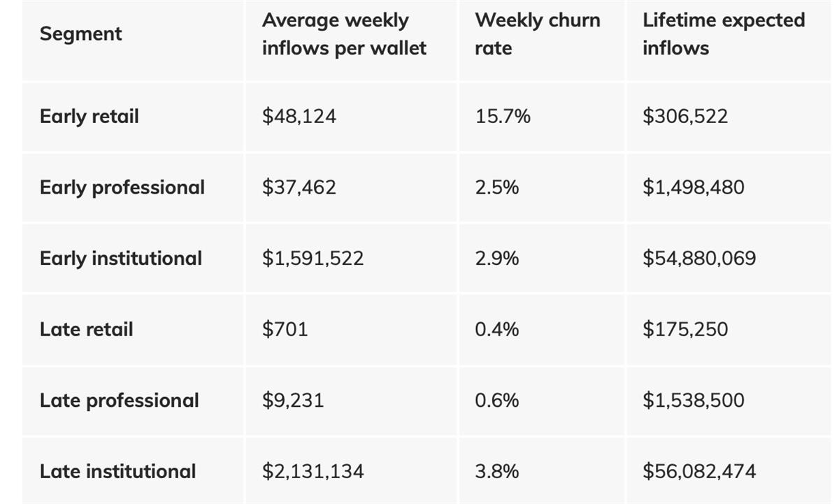
Task: Click the 15.7% churn rate cell
Action: (x=502, y=116)
